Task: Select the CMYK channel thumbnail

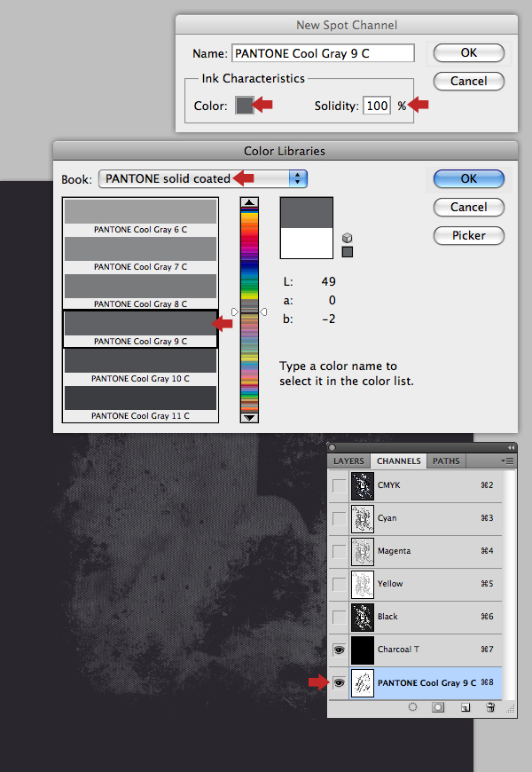Action: (x=363, y=485)
